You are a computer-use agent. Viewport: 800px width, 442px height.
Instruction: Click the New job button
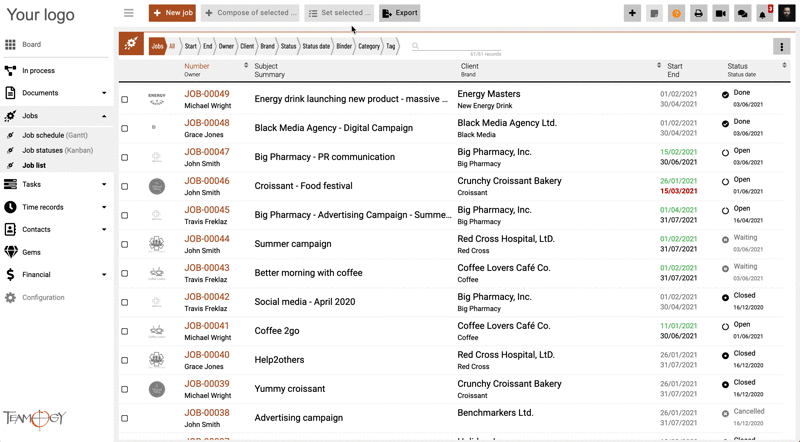172,13
